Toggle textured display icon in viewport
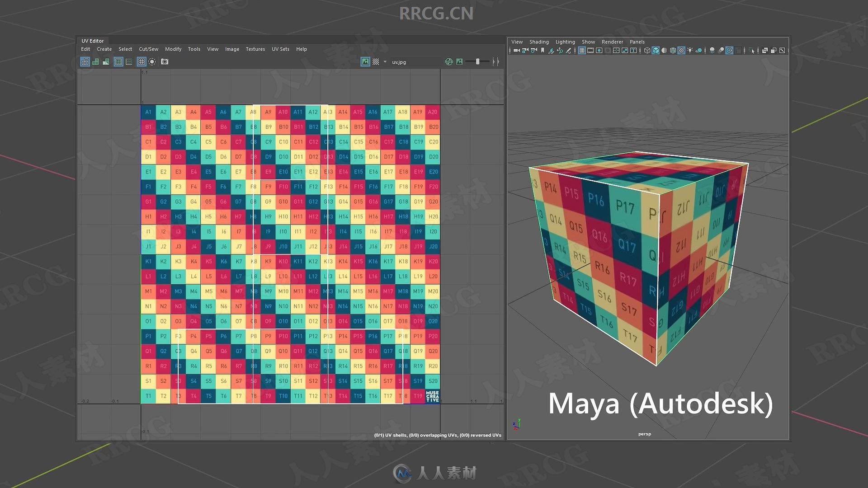This screenshot has width=868, height=488. point(681,51)
